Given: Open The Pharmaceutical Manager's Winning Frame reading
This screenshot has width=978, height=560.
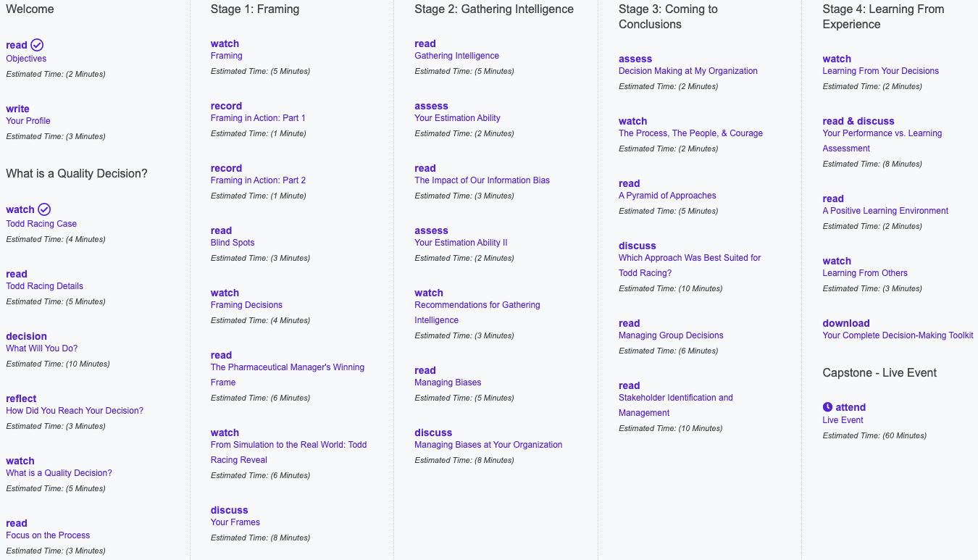Looking at the screenshot, I should 287,367.
